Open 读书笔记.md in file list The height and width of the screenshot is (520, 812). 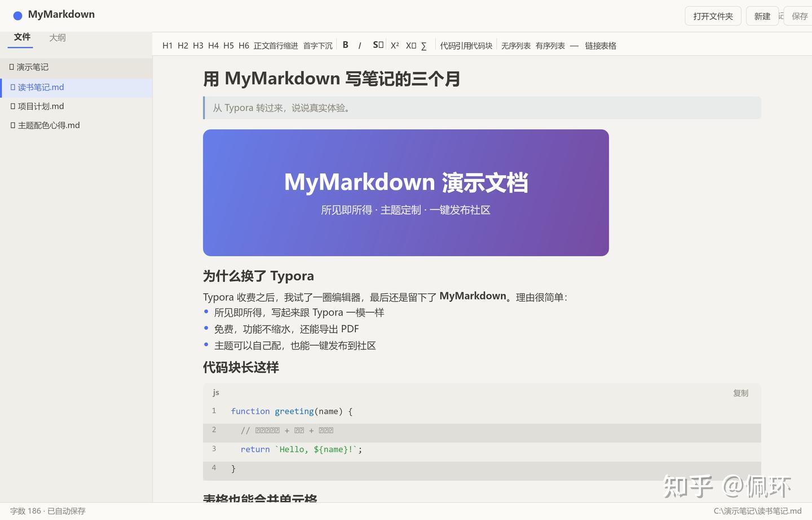[x=76, y=87]
